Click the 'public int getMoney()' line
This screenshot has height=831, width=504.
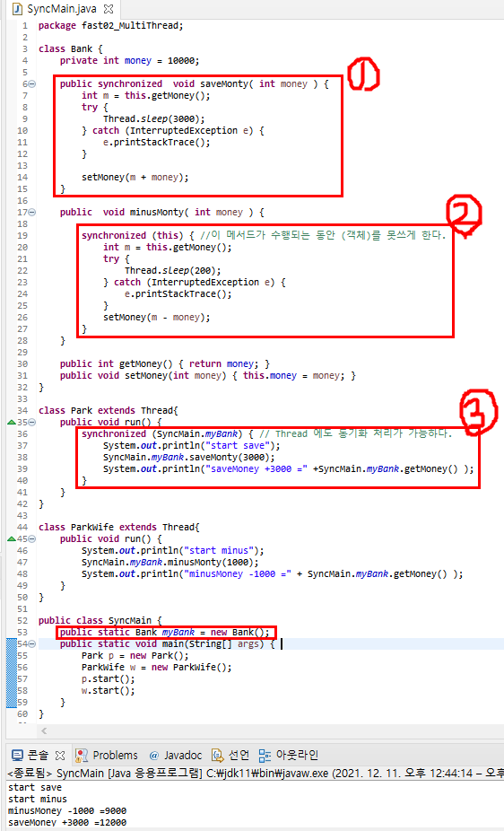pos(165,363)
